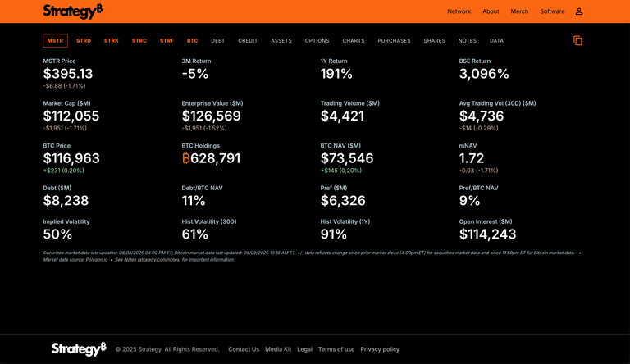The height and width of the screenshot is (364, 630).
Task: Open the Network menu link
Action: coord(459,11)
